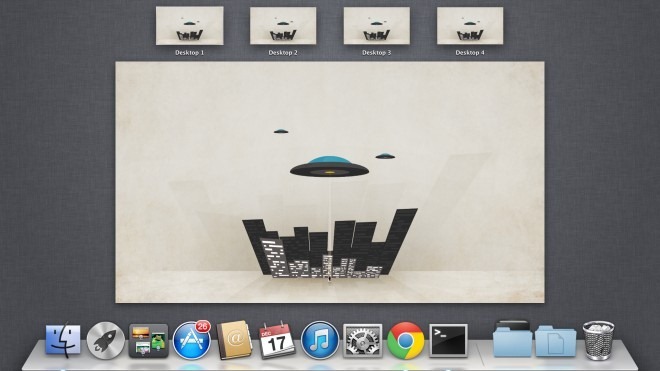Switch to Desktop 1 thumbnail

pyautogui.click(x=189, y=26)
